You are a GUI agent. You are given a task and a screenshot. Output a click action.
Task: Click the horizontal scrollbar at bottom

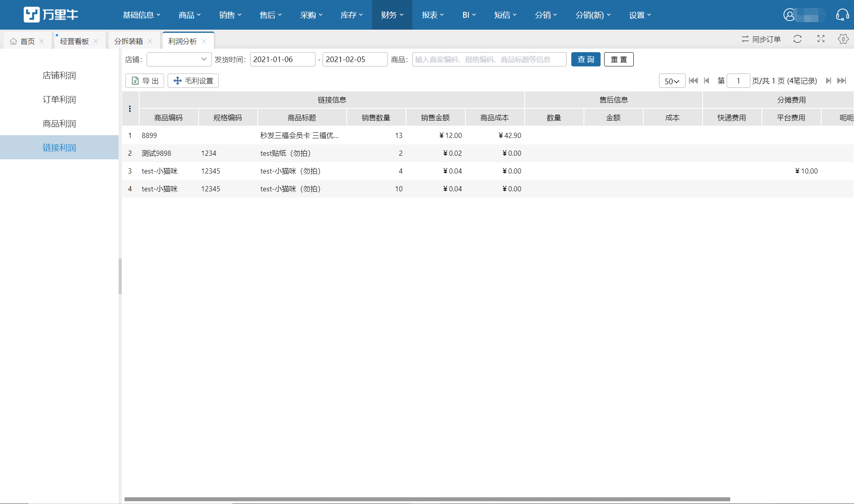(427, 499)
